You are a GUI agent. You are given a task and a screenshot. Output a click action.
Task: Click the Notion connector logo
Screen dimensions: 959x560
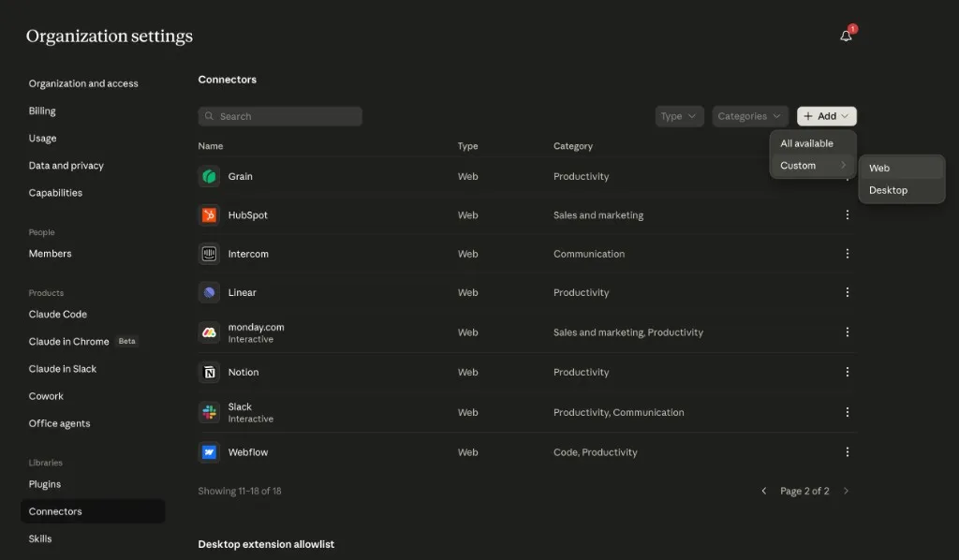click(x=209, y=373)
